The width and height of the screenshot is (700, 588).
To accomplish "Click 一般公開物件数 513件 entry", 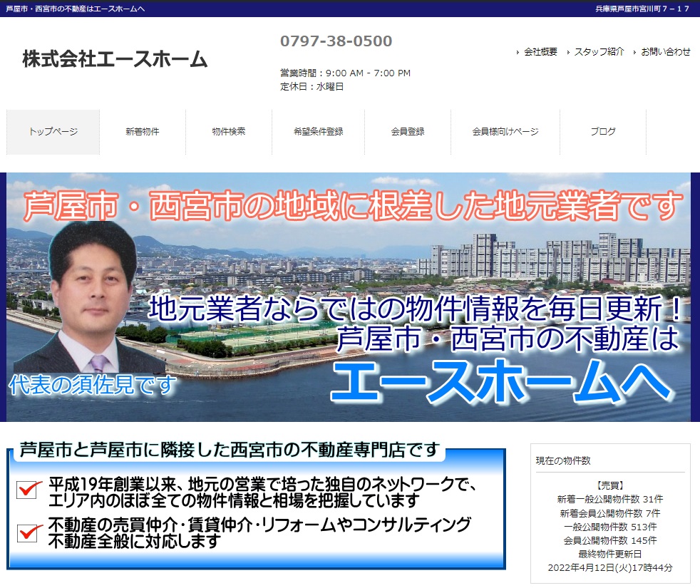I will (x=609, y=527).
